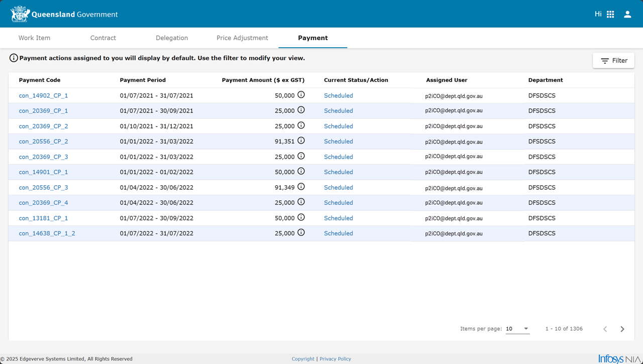Click info icon beside con_14902_CP_1 amount
This screenshot has width=643, height=364.
click(301, 95)
